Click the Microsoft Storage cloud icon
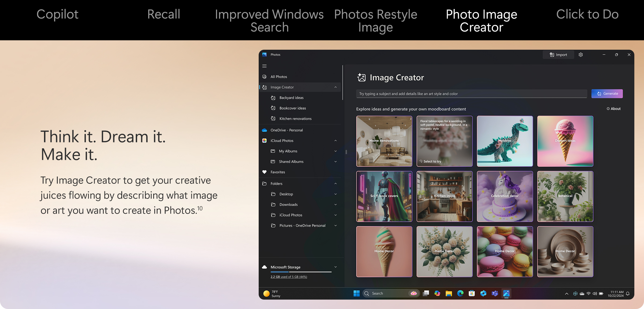 pos(264,267)
